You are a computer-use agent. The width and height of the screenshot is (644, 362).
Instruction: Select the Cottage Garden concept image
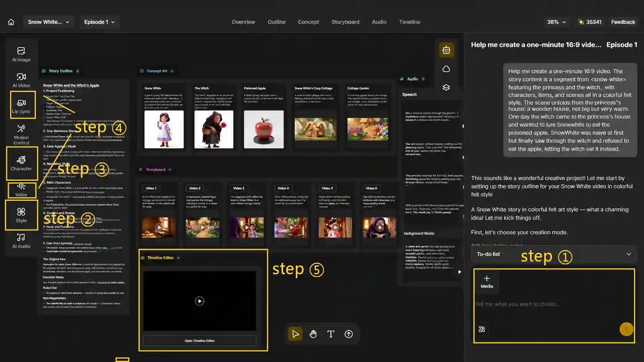click(368, 128)
